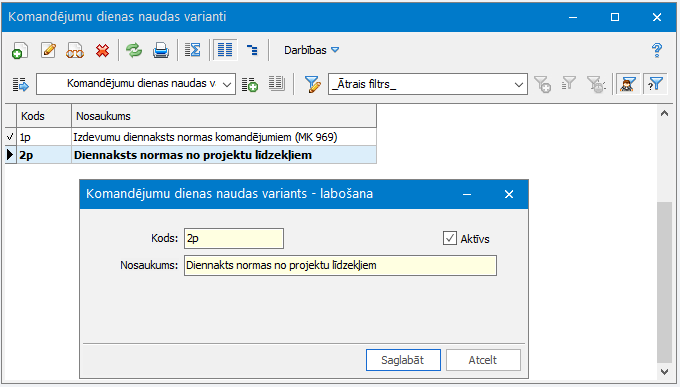The height and width of the screenshot is (387, 680).
Task: Click the green refresh arrows icon
Action: coord(134,50)
